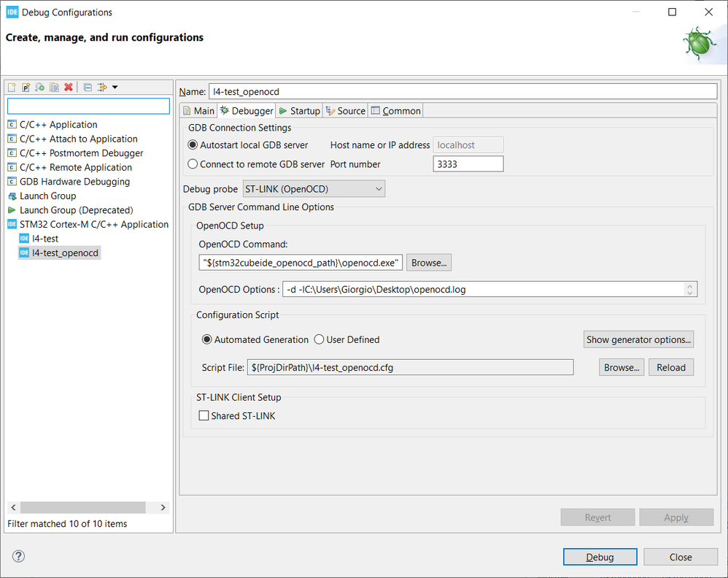Click right arrow of tree scrollbar
The width and height of the screenshot is (728, 578).
163,507
